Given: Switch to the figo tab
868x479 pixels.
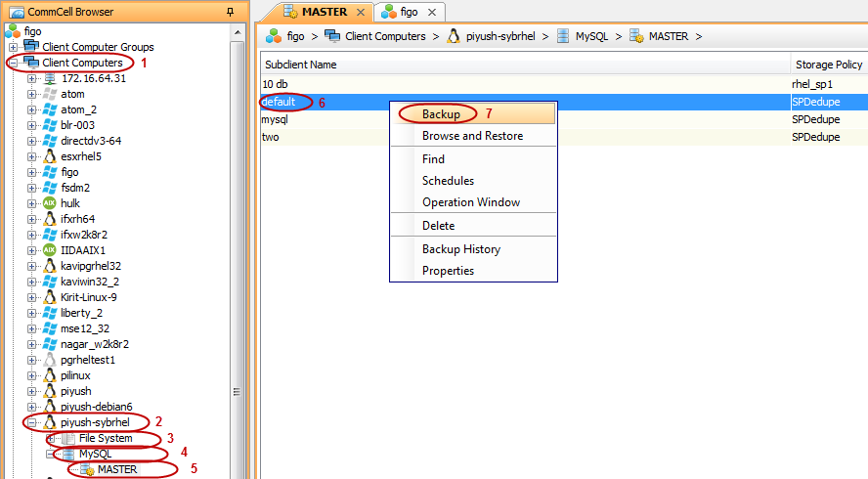Looking at the screenshot, I should [409, 12].
